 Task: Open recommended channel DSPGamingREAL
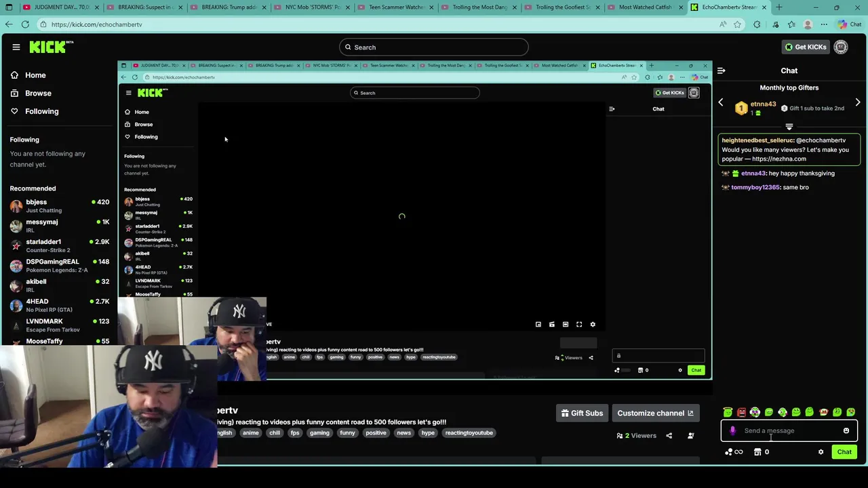point(59,265)
